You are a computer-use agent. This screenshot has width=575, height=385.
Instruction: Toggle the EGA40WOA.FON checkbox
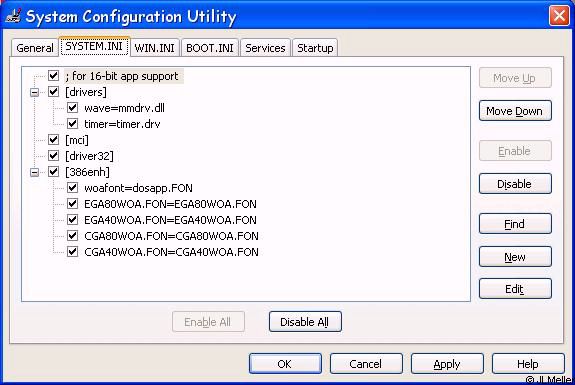point(73,220)
